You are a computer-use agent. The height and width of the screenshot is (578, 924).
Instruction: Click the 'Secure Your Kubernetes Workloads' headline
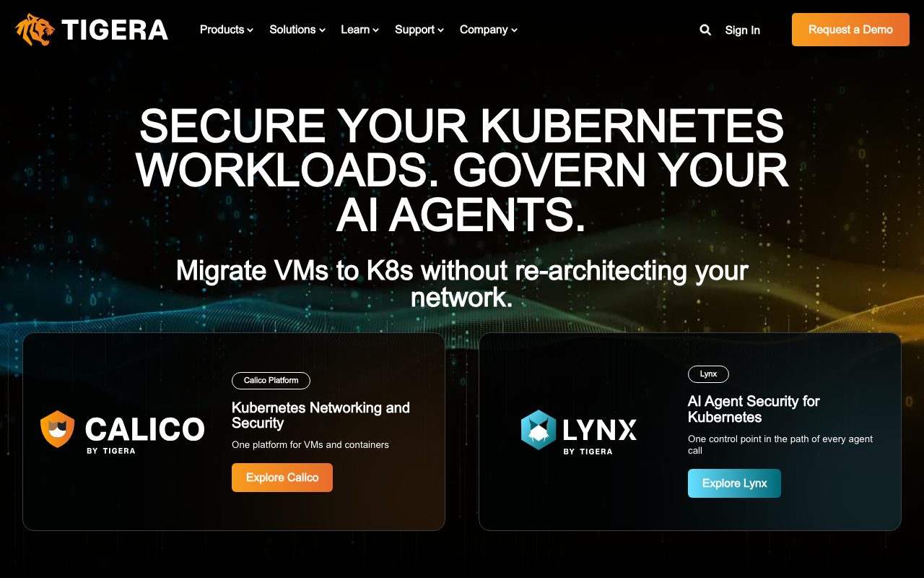coord(462,170)
